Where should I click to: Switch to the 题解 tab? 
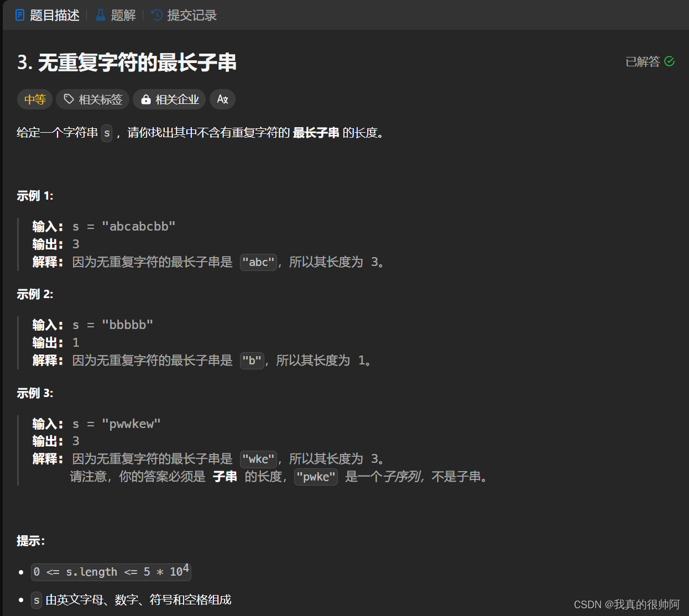[115, 15]
